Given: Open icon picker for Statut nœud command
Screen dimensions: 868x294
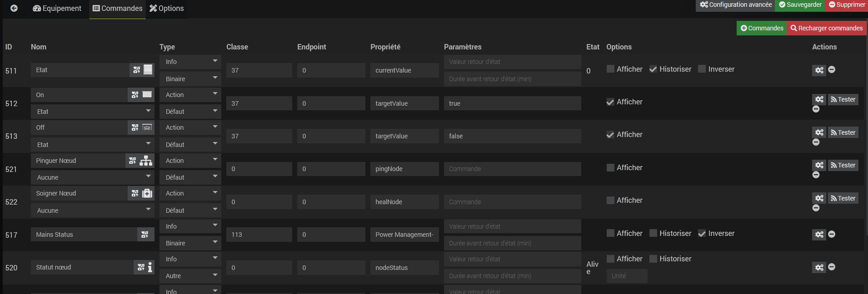Looking at the screenshot, I should (141, 267).
